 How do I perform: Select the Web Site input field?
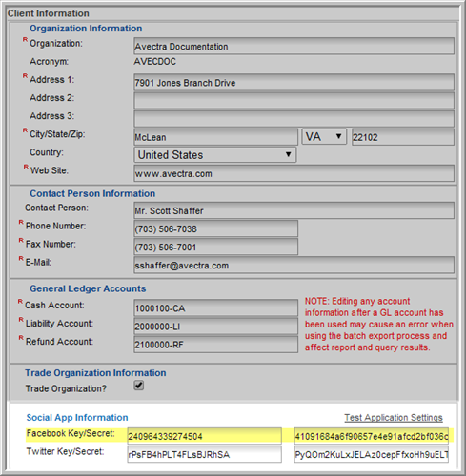pos(294,173)
